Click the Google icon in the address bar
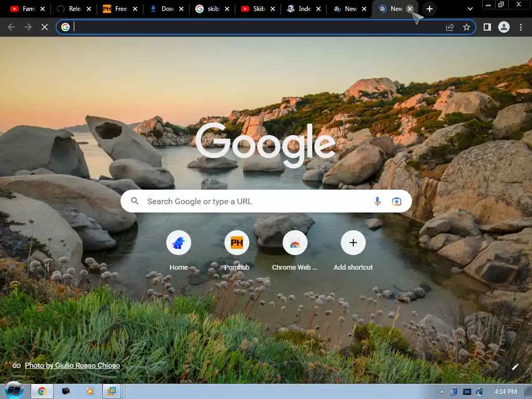 pyautogui.click(x=65, y=27)
